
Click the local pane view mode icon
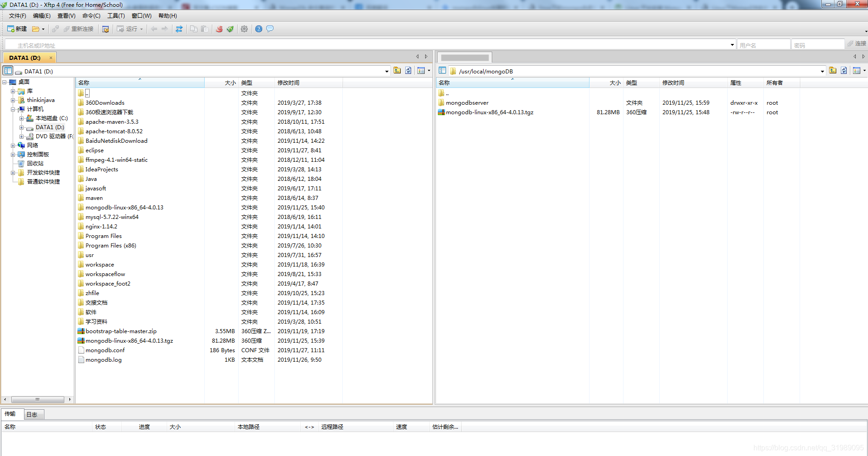coord(421,70)
